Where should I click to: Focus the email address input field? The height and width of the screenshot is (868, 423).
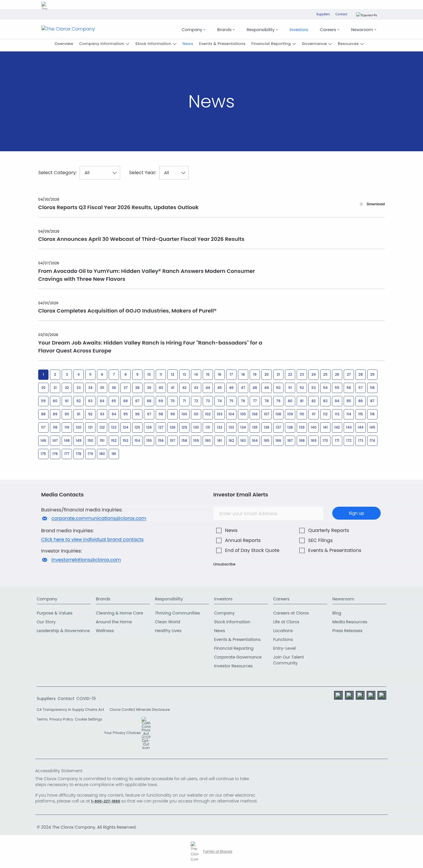pyautogui.click(x=268, y=513)
